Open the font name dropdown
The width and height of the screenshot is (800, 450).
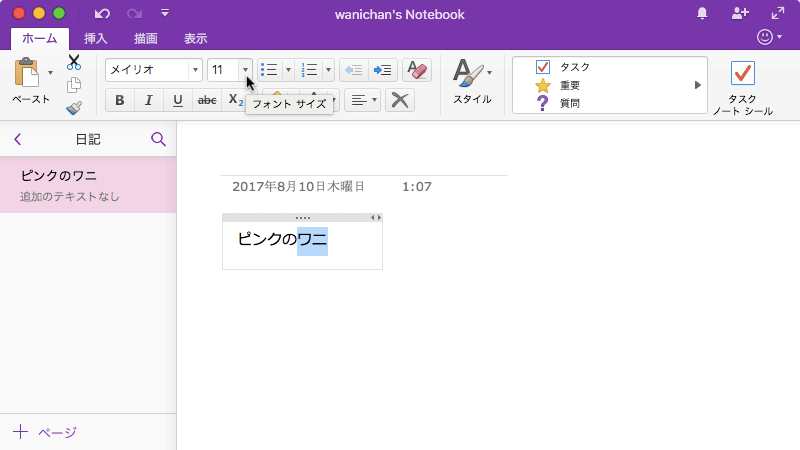click(x=195, y=70)
